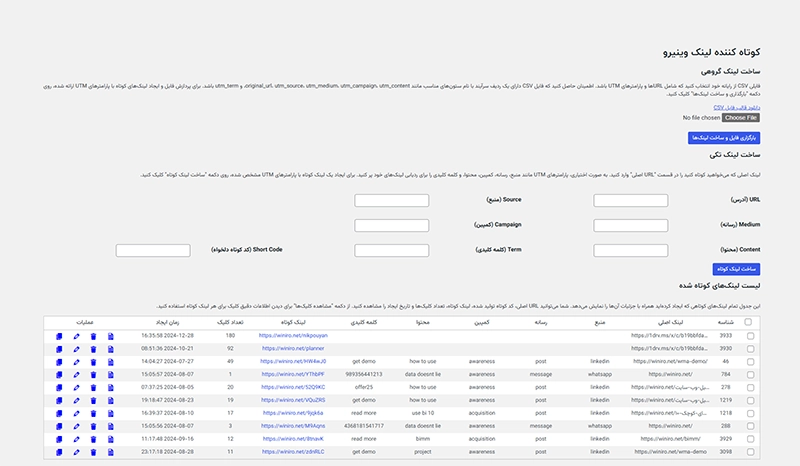Check the checkbox for row ID 3929

click(x=751, y=439)
